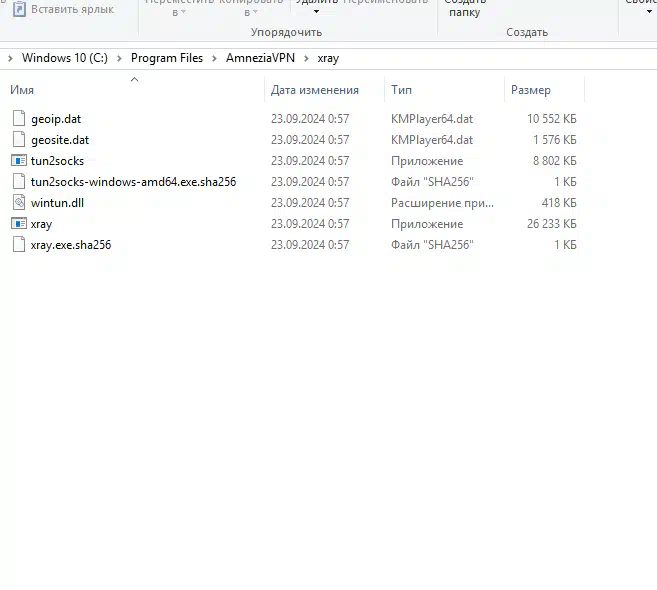
Task: Click the 418 КБ size value
Action: tap(559, 203)
